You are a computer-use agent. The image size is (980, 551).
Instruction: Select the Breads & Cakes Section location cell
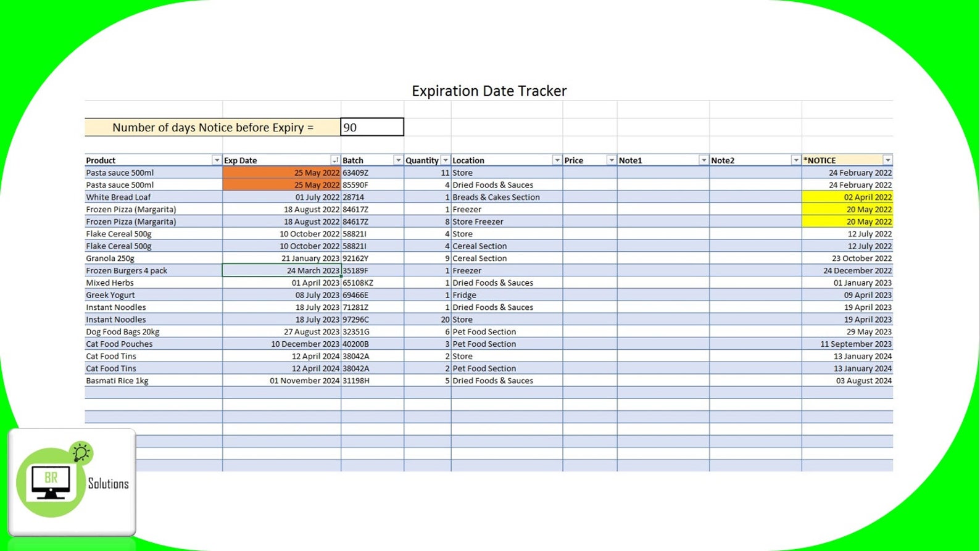[507, 197]
